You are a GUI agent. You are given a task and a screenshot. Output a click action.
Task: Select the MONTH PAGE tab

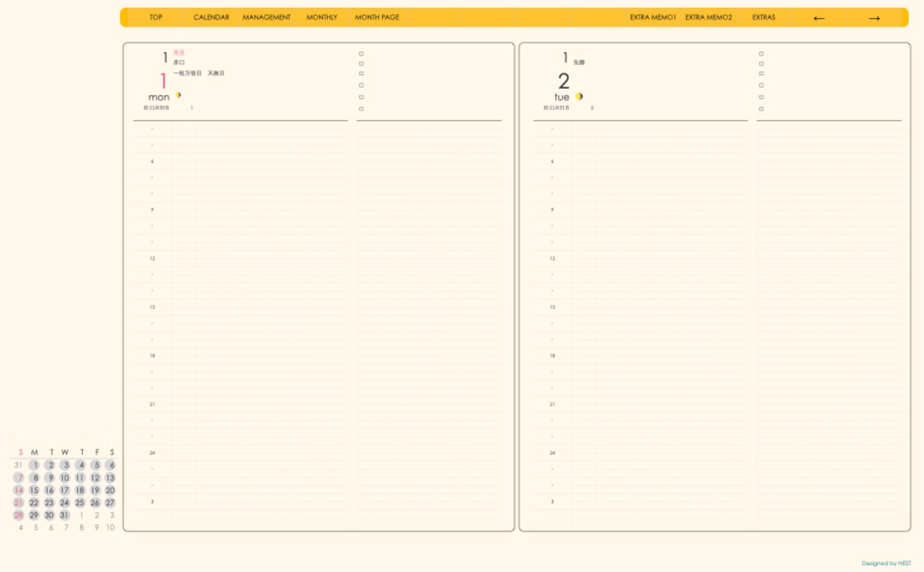[377, 17]
